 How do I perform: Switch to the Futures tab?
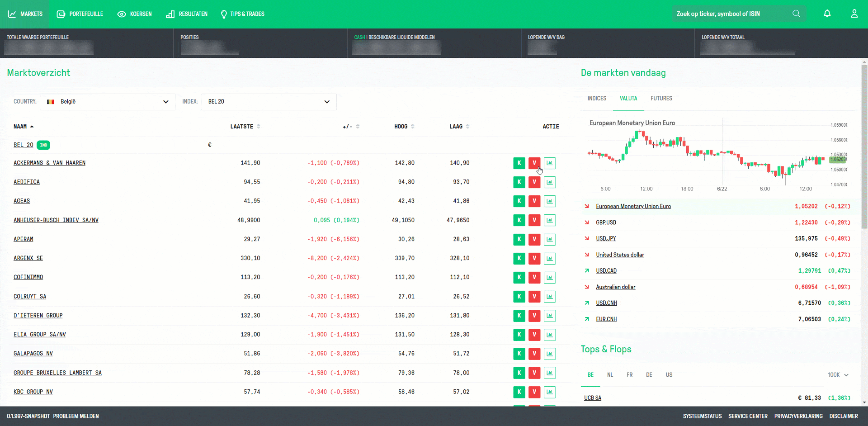click(x=661, y=99)
